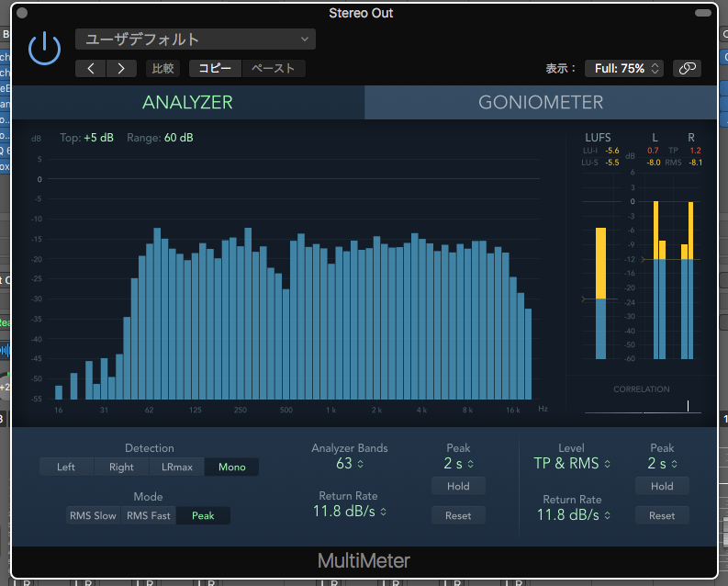Adjust level Return Rate 11.8 dB/s stepper
This screenshot has width=728, height=586.
coord(573,514)
